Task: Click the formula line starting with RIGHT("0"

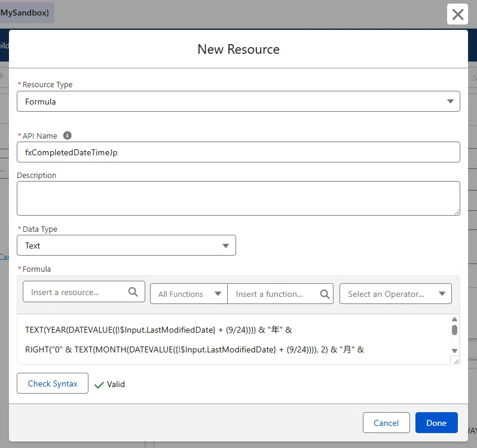Action: (194, 349)
